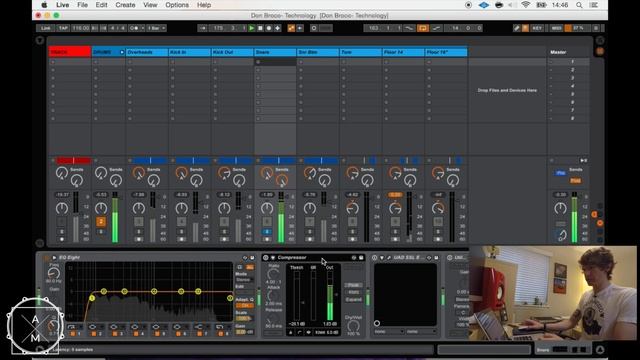
Task: Click the EQ Eight Scale slider
Action: (x=244, y=318)
